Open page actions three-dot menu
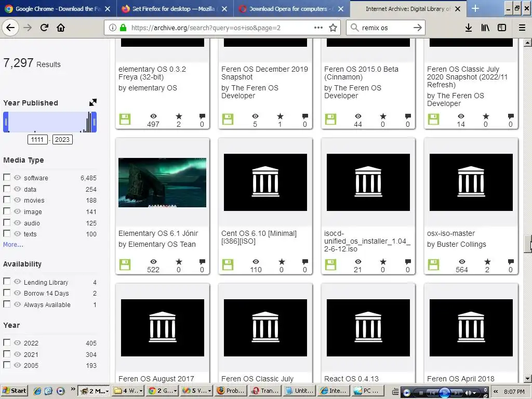The height and width of the screenshot is (399, 532). pyautogui.click(x=318, y=28)
